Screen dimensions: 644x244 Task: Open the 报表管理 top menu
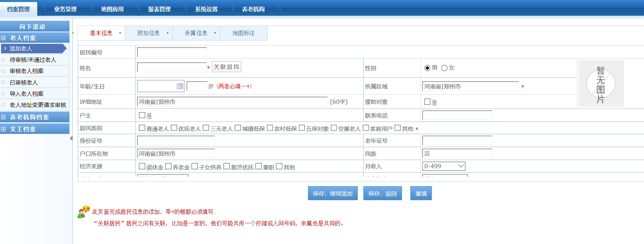click(x=159, y=9)
